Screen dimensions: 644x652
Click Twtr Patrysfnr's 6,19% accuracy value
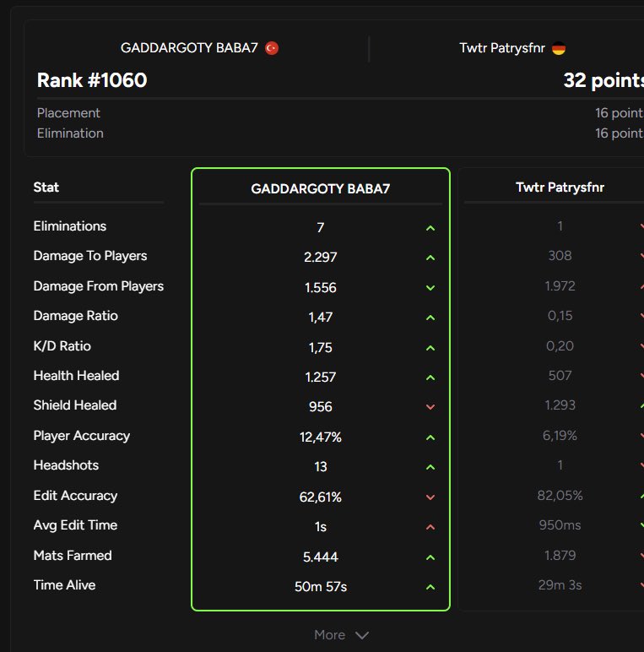[x=560, y=436]
